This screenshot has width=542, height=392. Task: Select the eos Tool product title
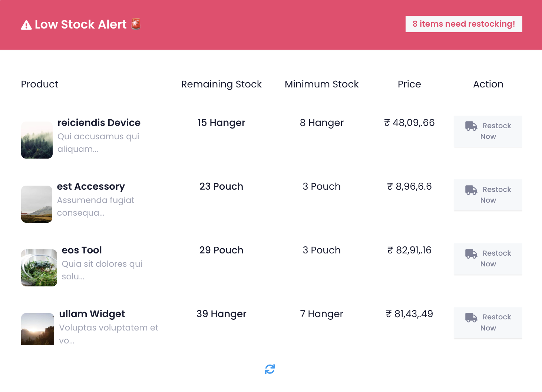click(82, 250)
